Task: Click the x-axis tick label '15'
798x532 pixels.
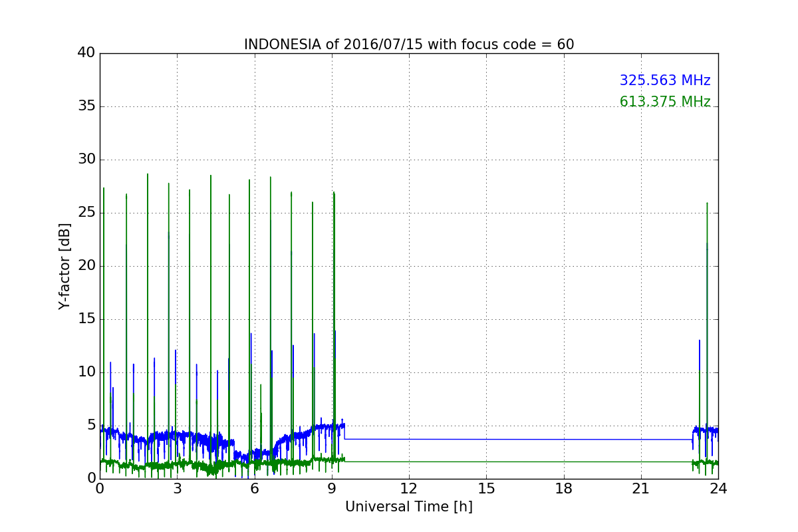Action: (x=486, y=489)
